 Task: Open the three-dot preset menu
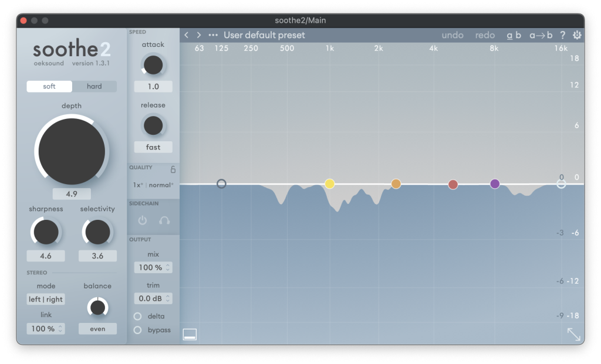(213, 35)
